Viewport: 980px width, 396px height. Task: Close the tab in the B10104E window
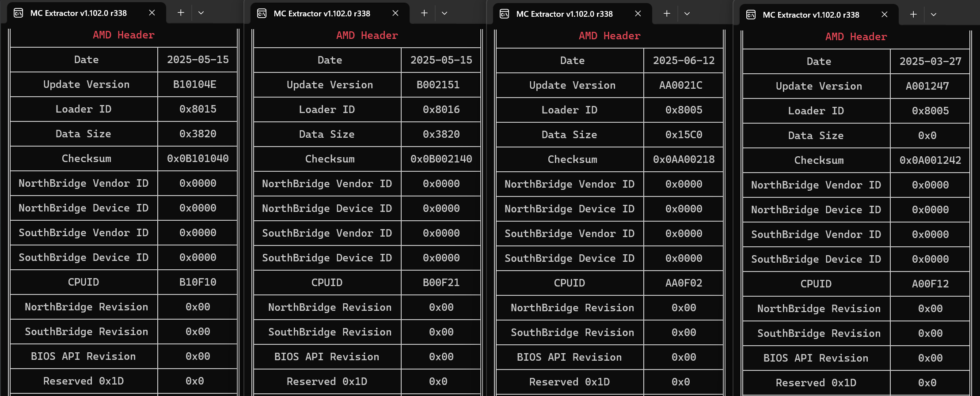(x=152, y=13)
